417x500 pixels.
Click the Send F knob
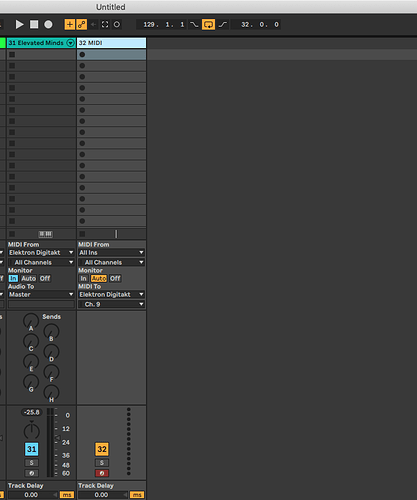51,372
